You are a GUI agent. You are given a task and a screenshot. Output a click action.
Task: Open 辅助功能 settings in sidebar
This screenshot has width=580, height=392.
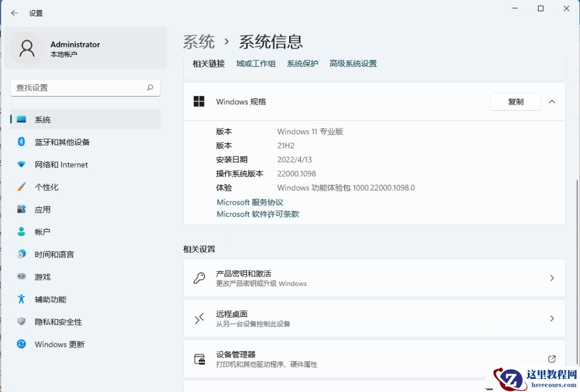[50, 299]
